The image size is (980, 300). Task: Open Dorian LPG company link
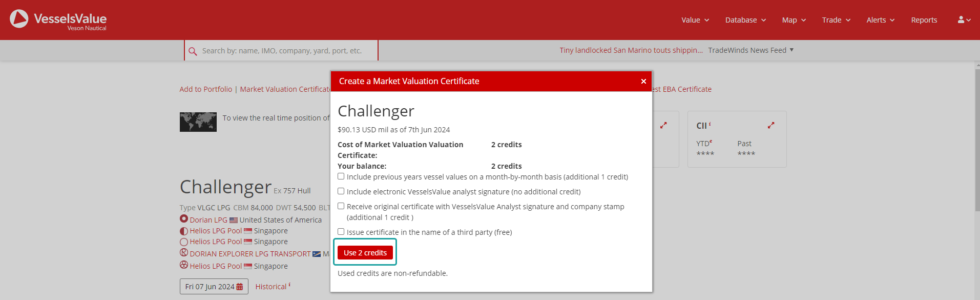208,220
